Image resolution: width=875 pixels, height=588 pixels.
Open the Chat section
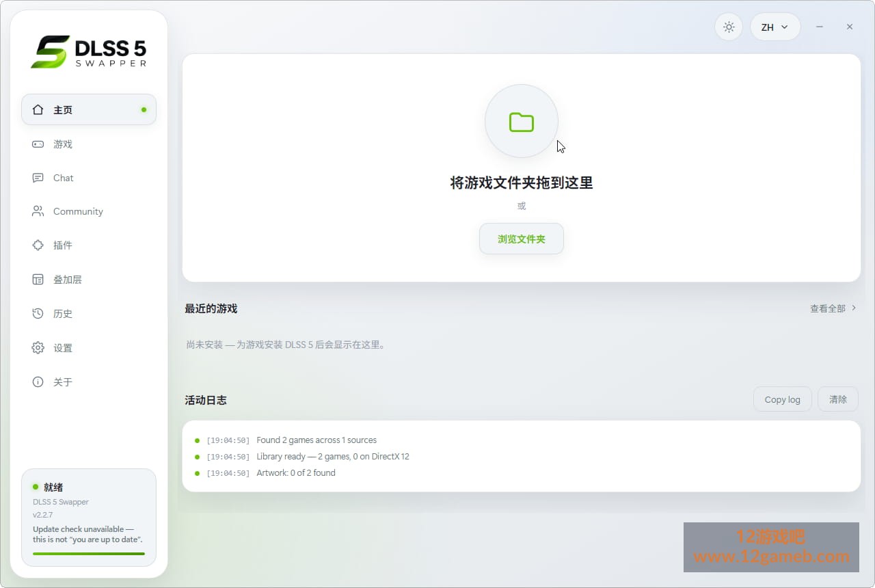point(89,178)
